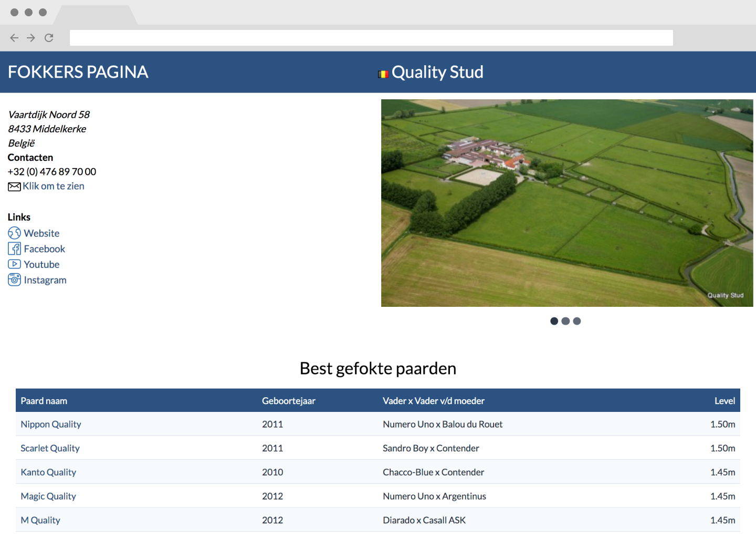This screenshot has height=538, width=756.
Task: Click the Best gefokte paarden heading
Action: 378,368
